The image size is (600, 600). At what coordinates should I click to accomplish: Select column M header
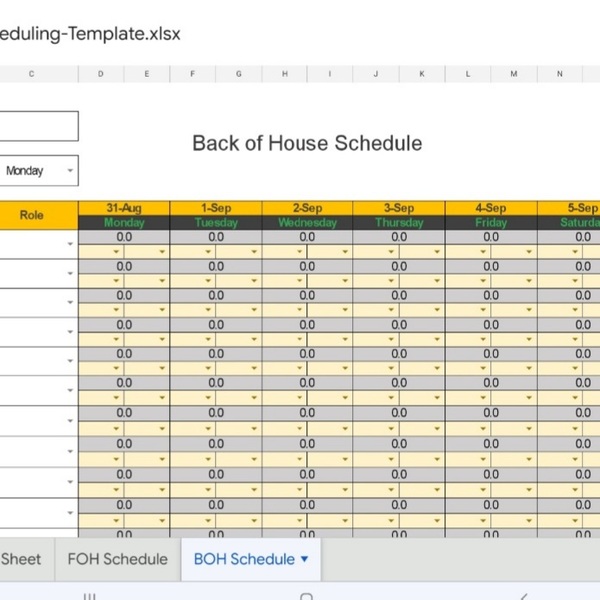[514, 74]
